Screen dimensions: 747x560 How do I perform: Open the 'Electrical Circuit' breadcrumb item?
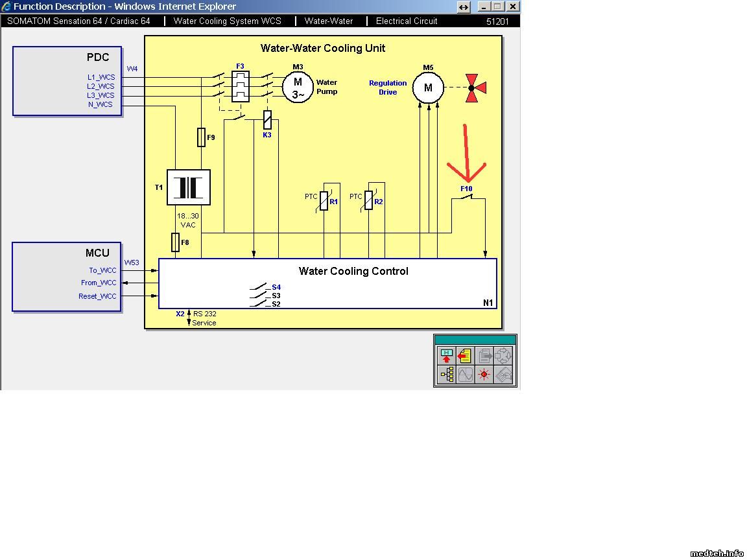[407, 21]
